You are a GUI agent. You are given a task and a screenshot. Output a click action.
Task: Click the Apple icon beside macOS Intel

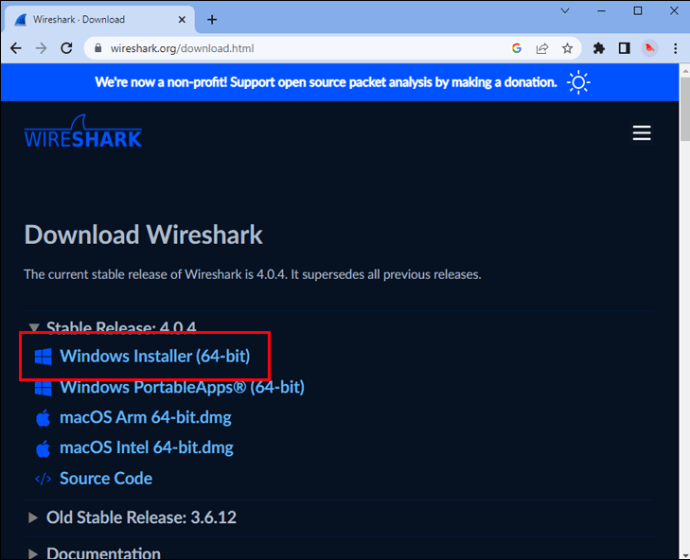pos(43,448)
